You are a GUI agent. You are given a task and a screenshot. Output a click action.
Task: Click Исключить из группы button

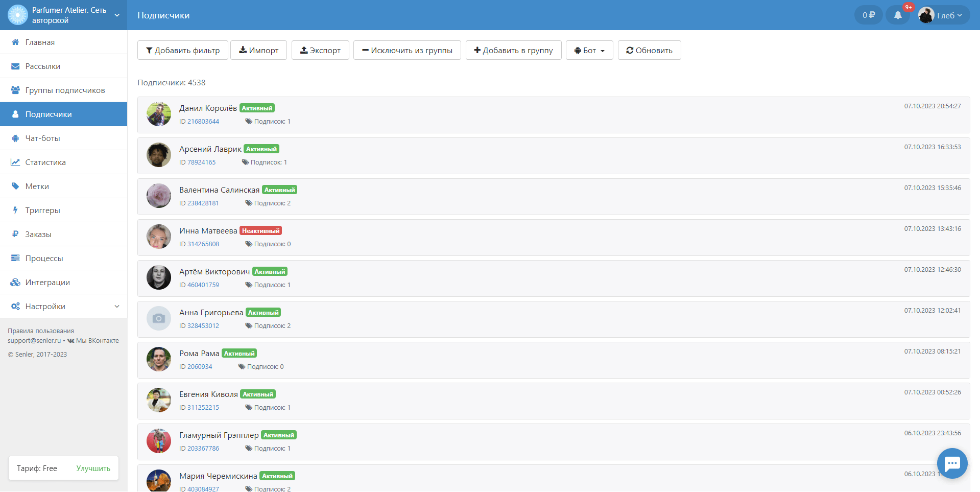407,50
